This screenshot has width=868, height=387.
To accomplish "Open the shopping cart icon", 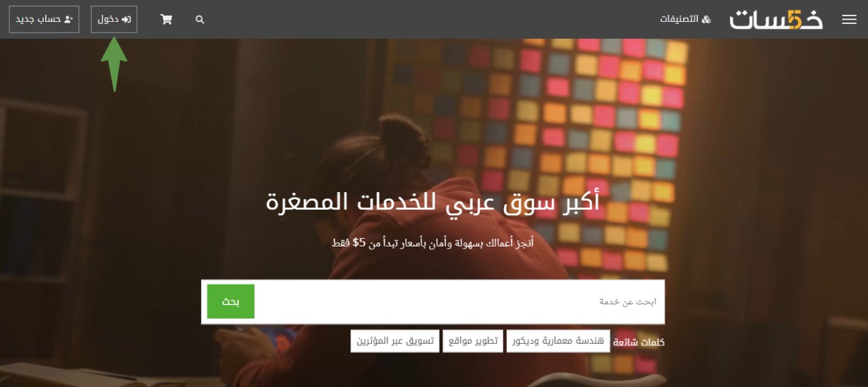I will pos(167,20).
